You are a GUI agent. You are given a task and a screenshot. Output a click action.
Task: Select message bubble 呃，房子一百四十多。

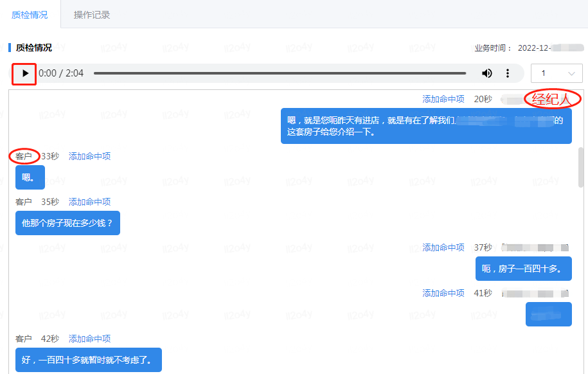click(x=523, y=269)
